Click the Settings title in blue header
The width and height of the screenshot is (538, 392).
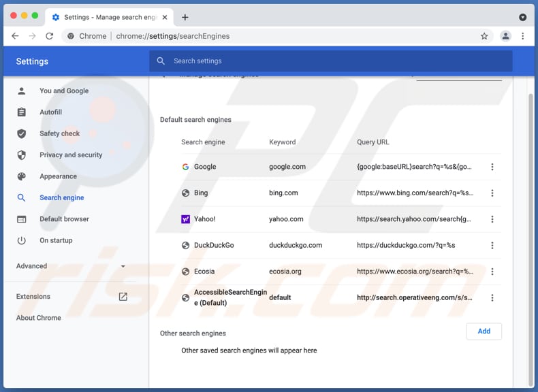pos(32,61)
